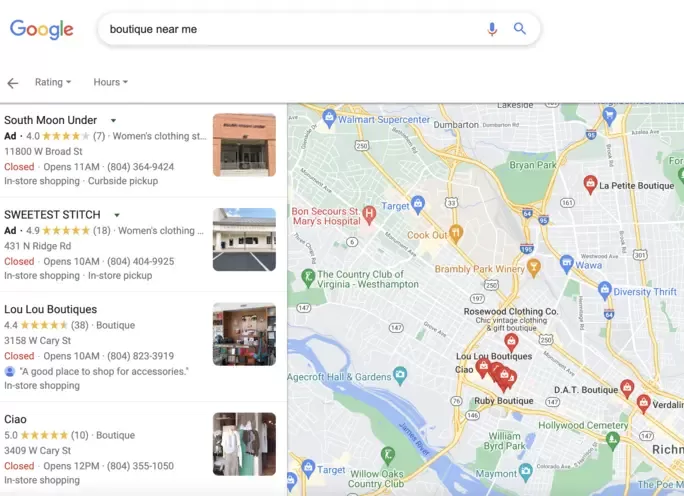
Task: Click South Moon Under storefront photo
Action: pyautogui.click(x=244, y=145)
